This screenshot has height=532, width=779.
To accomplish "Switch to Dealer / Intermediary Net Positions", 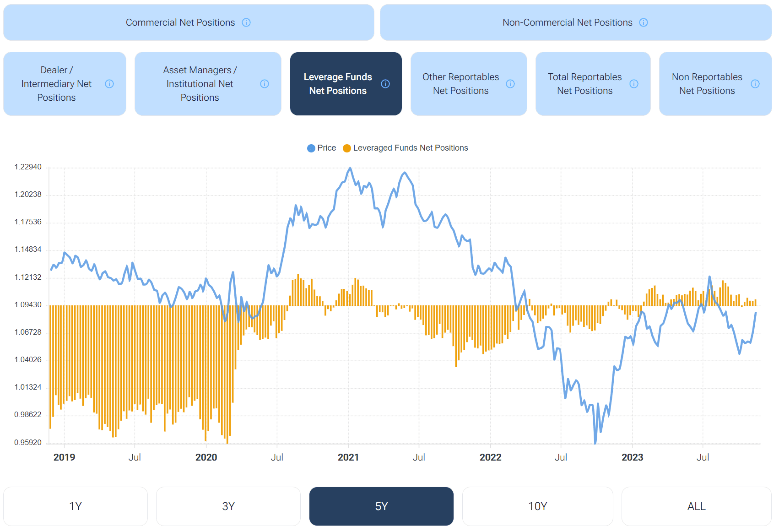I will [65, 84].
